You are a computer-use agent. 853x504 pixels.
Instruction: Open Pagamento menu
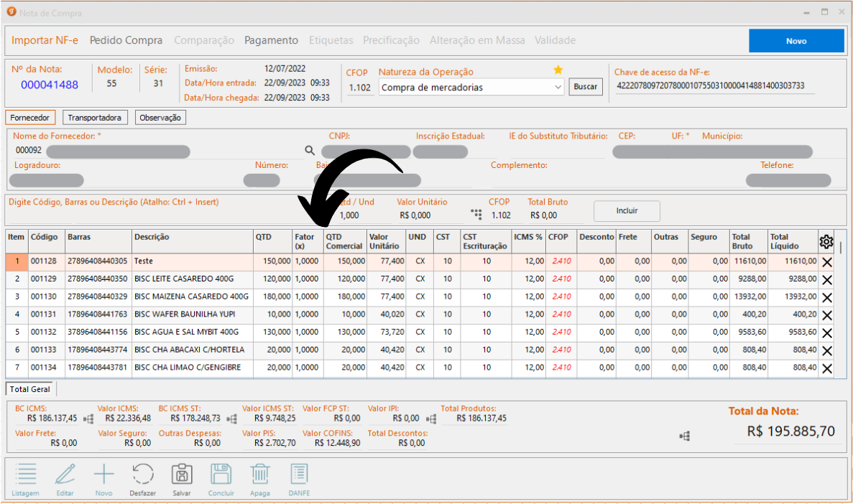(271, 40)
